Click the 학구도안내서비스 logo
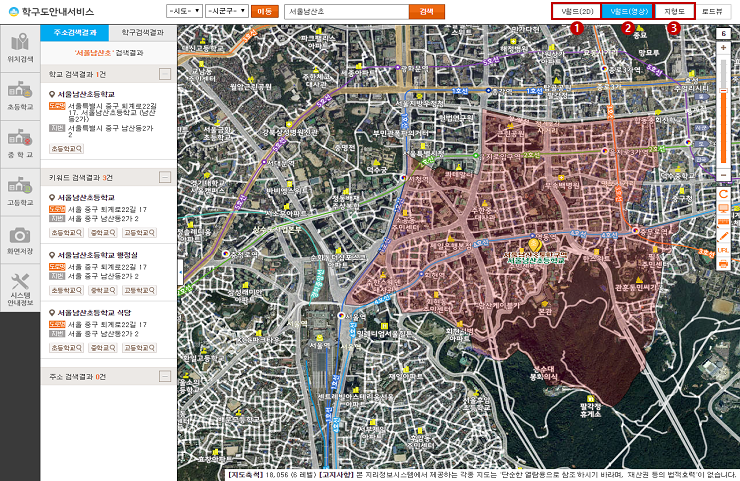The width and height of the screenshot is (740, 481). pos(51,11)
